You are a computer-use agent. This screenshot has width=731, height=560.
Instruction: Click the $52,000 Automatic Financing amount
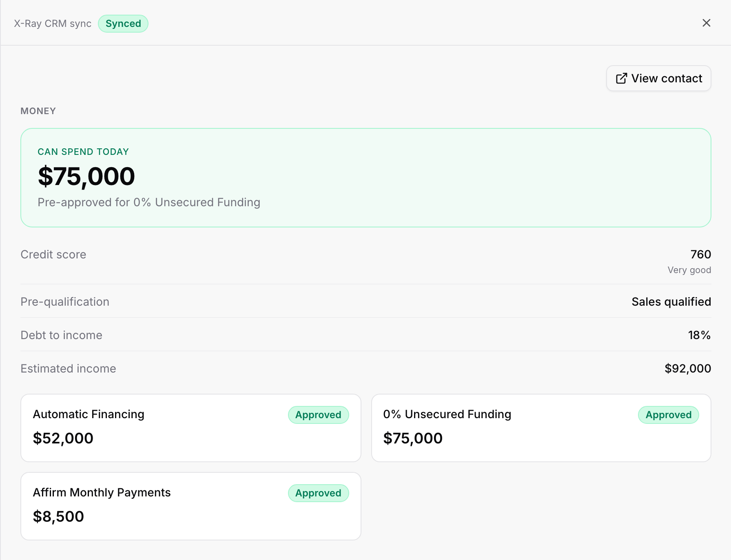(63, 438)
